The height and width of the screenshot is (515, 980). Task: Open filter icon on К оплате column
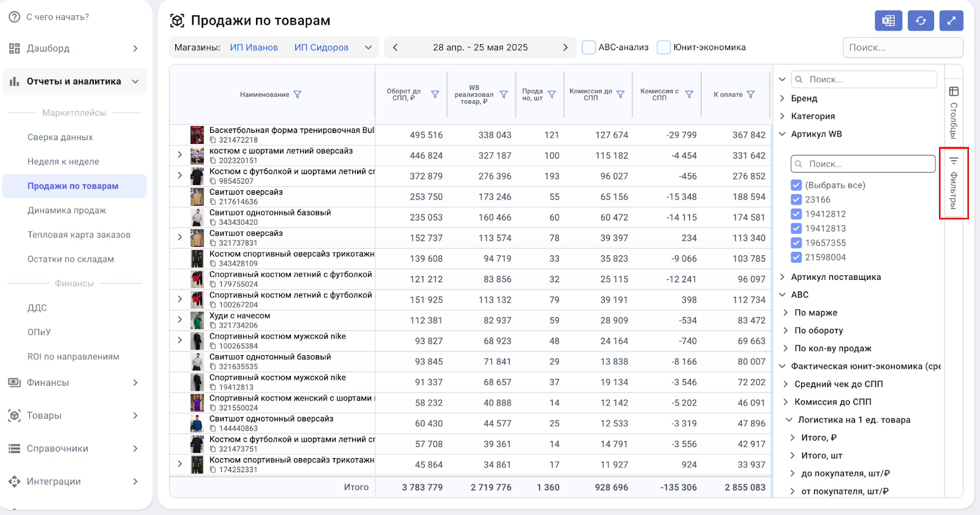click(751, 95)
